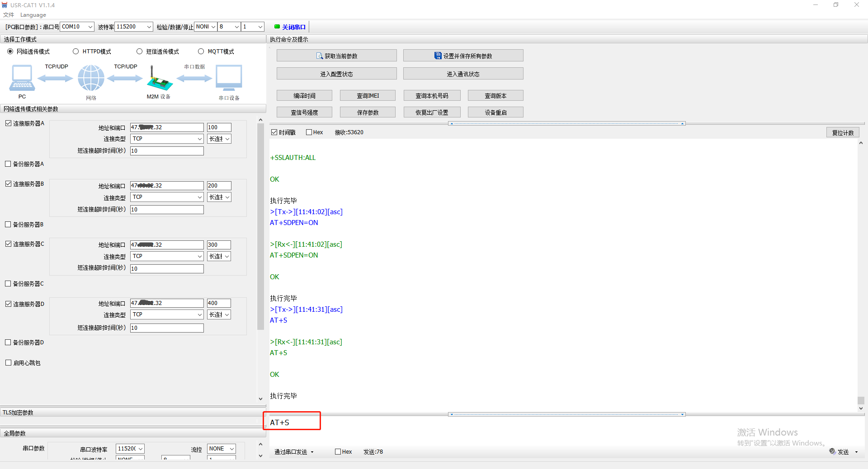Click the receive log vertical scrollbar thumb
The width and height of the screenshot is (868, 469).
pyautogui.click(x=861, y=400)
